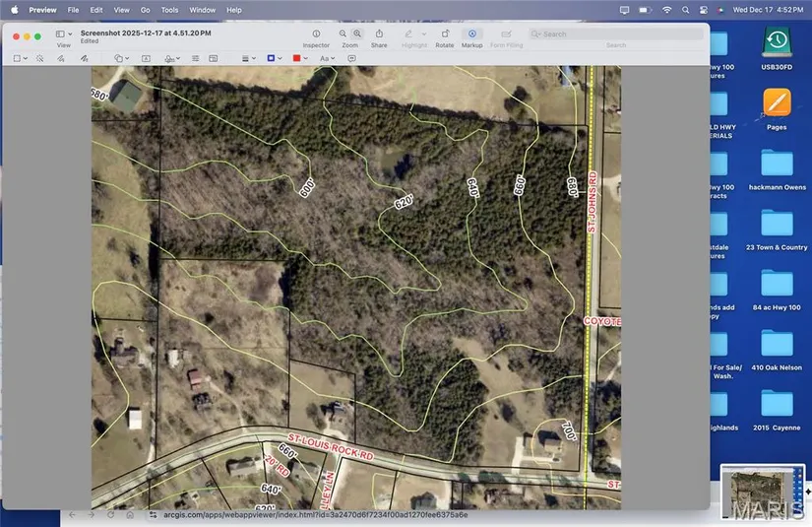Insert a text box annotation
This screenshot has height=527, width=812.
click(x=147, y=59)
